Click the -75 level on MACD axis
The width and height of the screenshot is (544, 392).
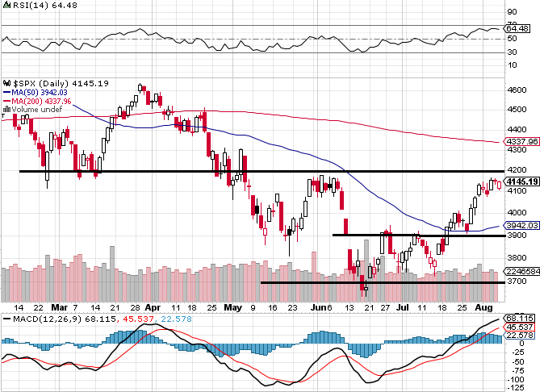pos(517,371)
